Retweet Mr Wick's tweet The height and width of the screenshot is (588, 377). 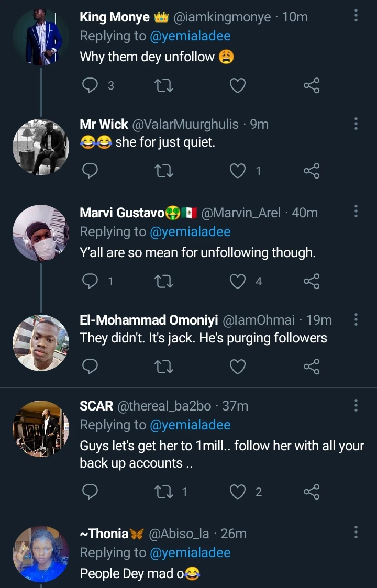[x=164, y=170]
